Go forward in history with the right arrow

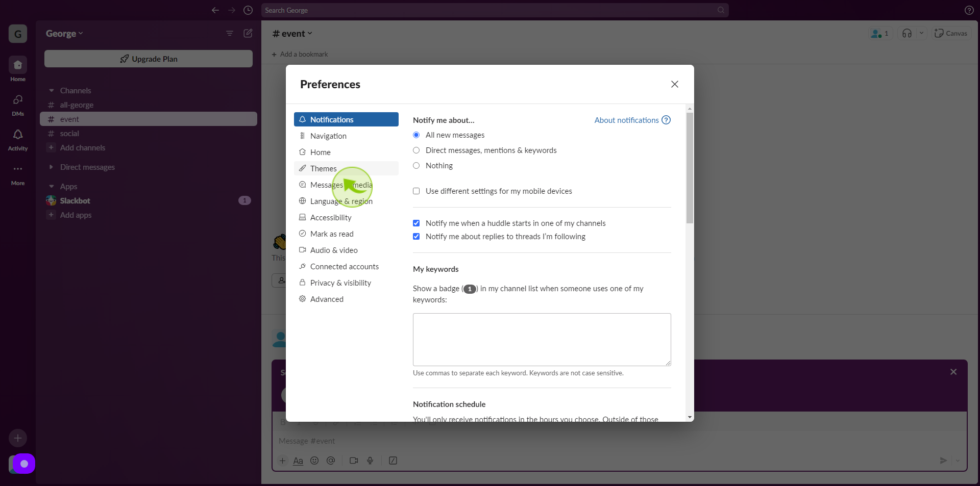point(232,10)
